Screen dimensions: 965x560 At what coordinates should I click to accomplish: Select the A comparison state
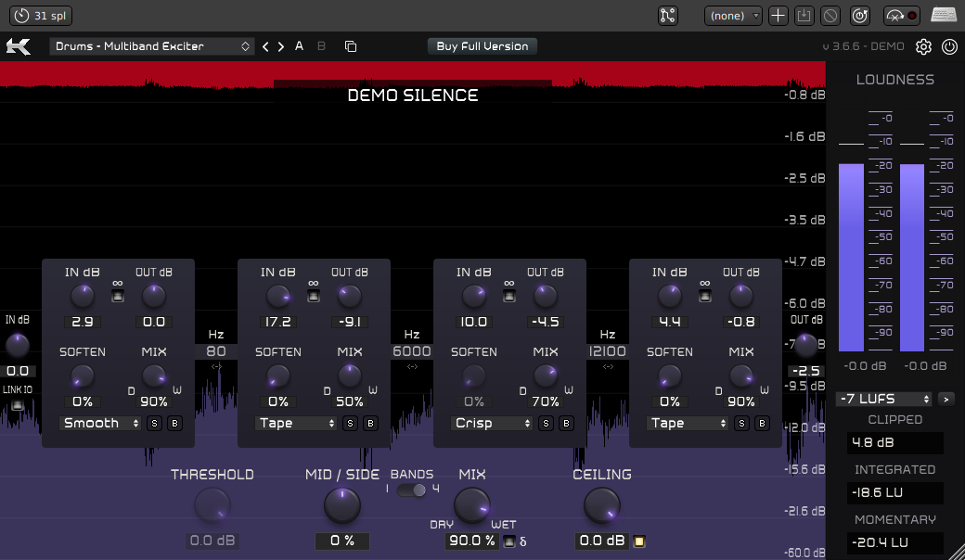point(299,46)
